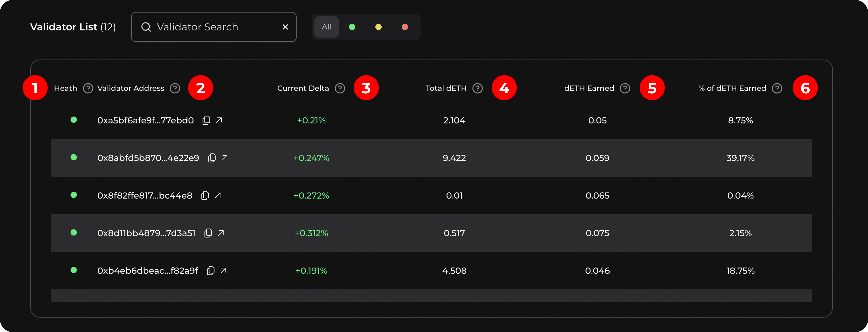Click the +0.272% delta value

[311, 195]
